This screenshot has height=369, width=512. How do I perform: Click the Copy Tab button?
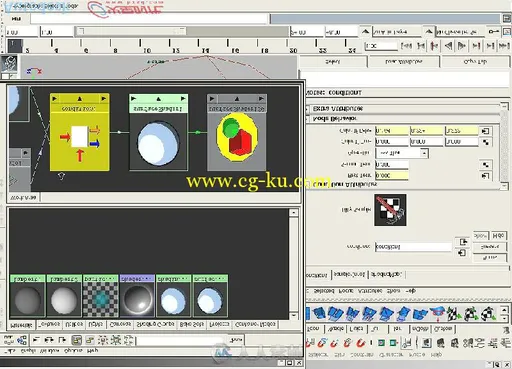click(475, 62)
